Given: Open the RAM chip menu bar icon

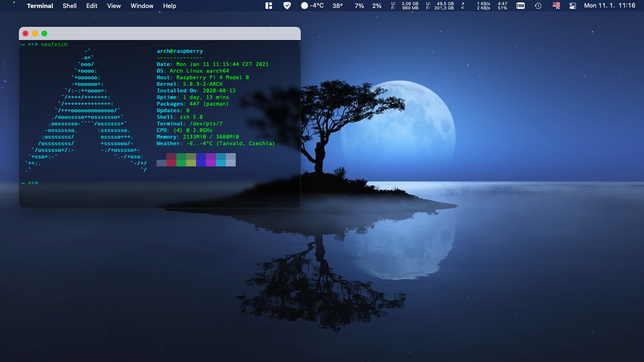Looking at the screenshot, I should [x=520, y=6].
